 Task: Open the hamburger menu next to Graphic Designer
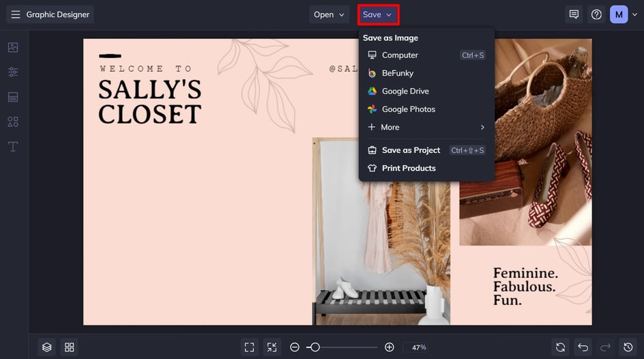click(x=16, y=15)
